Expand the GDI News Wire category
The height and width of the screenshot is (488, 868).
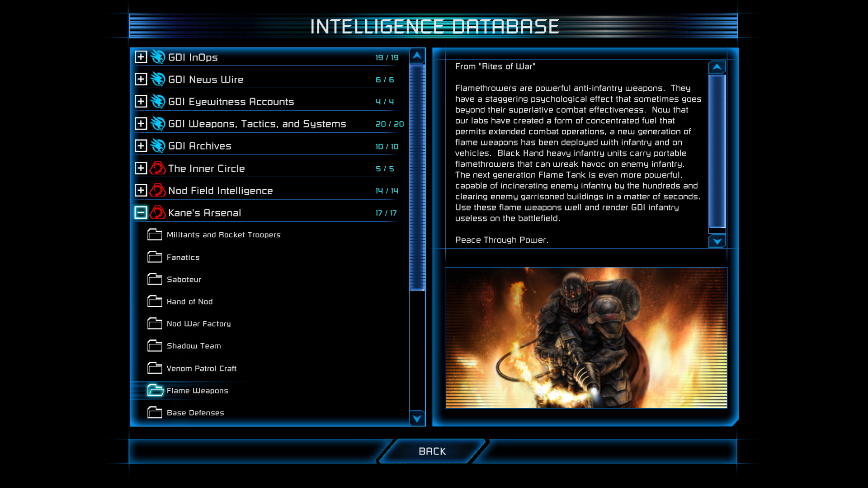[x=141, y=79]
